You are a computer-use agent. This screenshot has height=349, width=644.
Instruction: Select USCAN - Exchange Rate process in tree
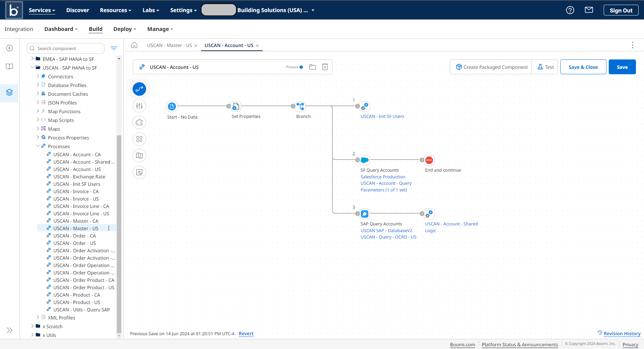coord(79,176)
